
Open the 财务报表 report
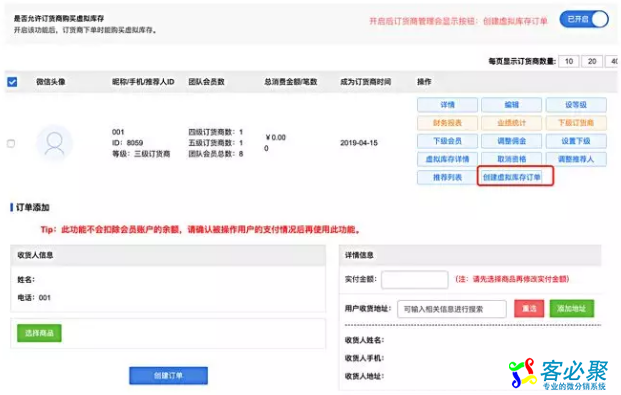(x=447, y=123)
